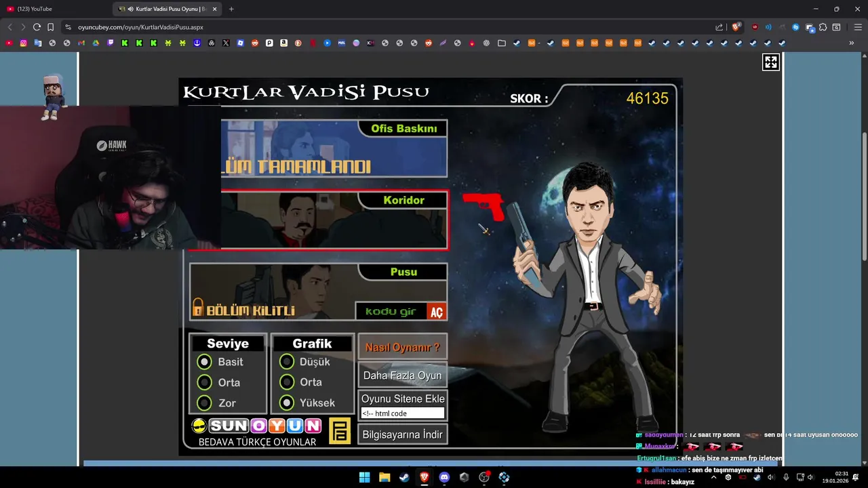Screen dimensions: 868x488
Task: Click Bilgisayarına İndir button
Action: 403,434
